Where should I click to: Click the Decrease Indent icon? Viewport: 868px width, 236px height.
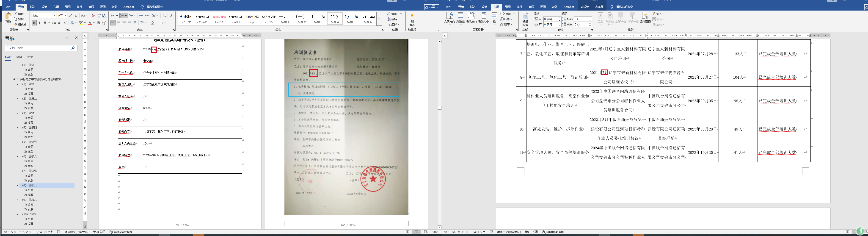pos(141,16)
